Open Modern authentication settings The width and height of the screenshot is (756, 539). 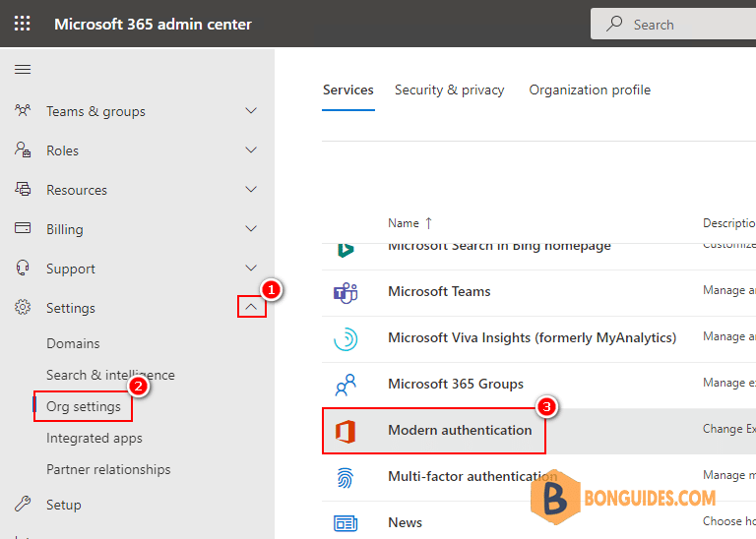(x=460, y=430)
